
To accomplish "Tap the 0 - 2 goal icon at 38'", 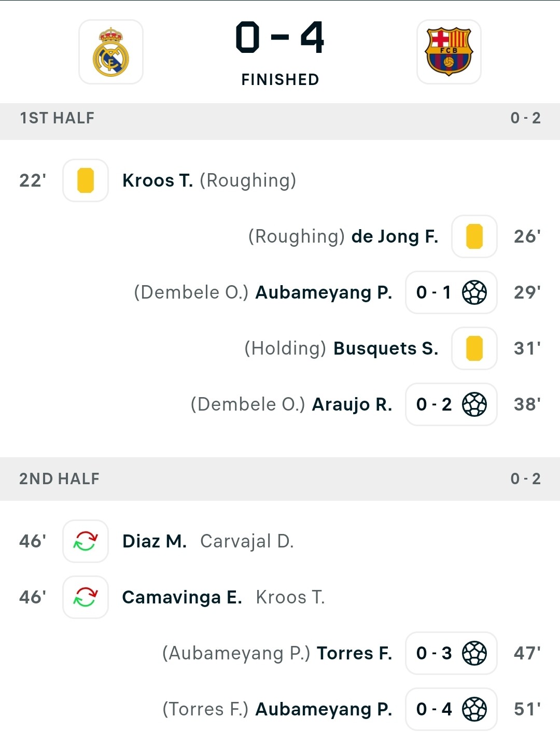I will pos(451,404).
